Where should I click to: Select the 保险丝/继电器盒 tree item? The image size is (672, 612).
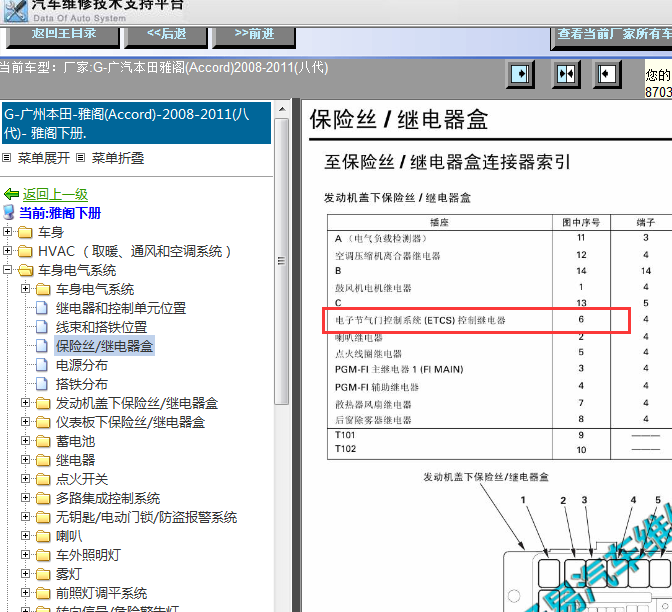[x=104, y=346]
